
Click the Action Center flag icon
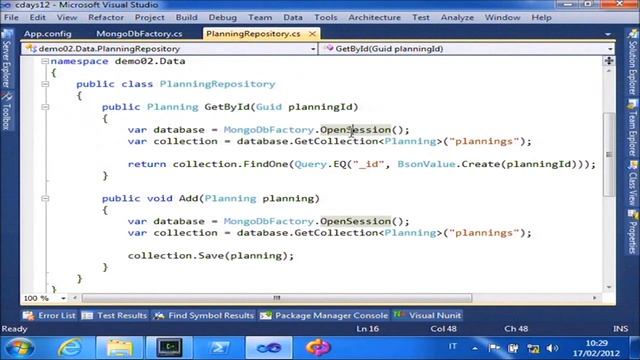pyautogui.click(x=494, y=348)
